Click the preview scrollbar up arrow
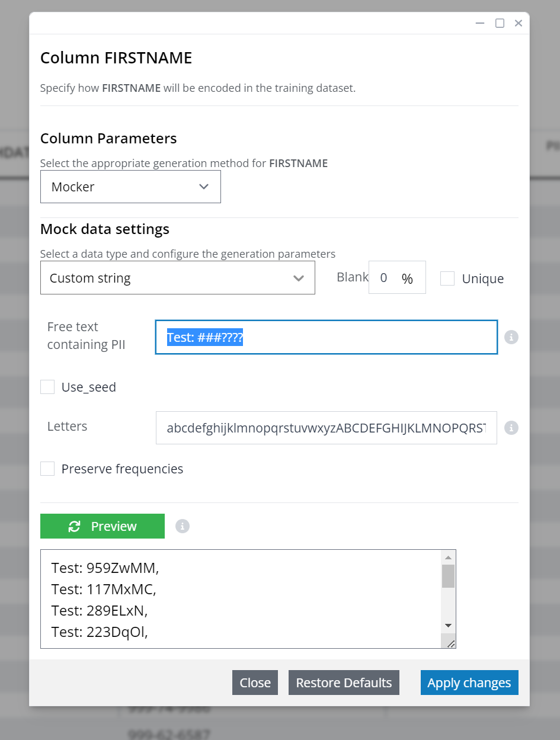The image size is (560, 740). point(449,558)
